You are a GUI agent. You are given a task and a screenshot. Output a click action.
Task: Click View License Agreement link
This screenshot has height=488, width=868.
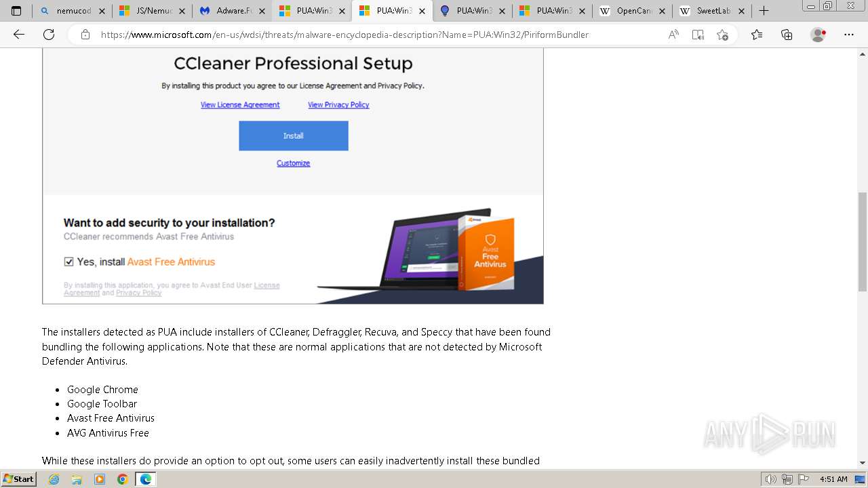click(x=240, y=104)
